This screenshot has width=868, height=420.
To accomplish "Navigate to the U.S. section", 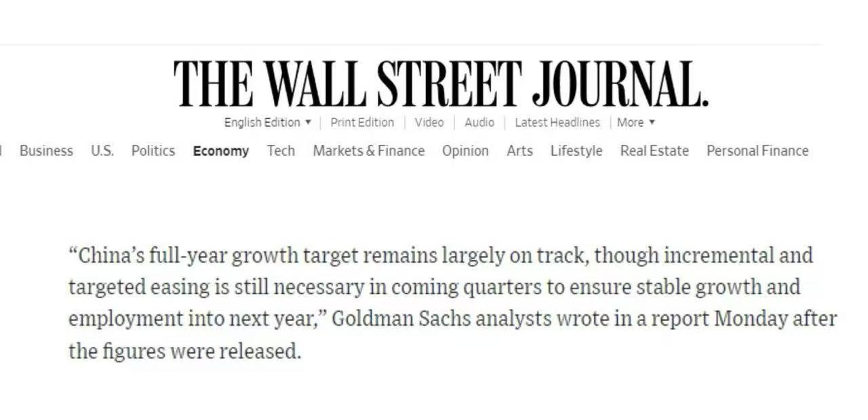I will [102, 151].
